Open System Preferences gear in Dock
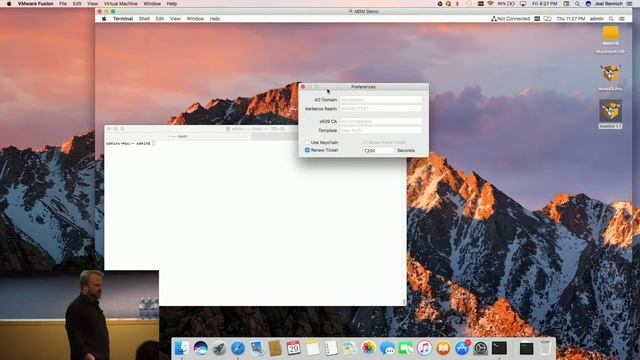The height and width of the screenshot is (360, 640). pos(480,348)
